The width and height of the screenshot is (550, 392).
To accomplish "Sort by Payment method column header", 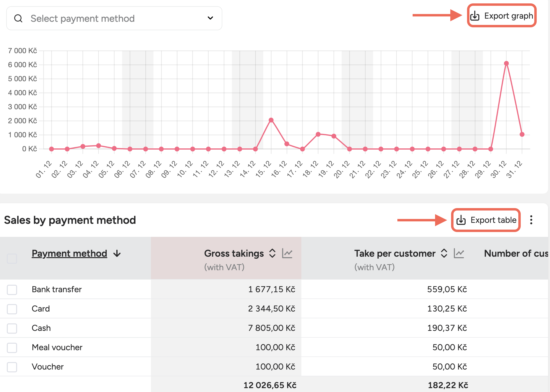I will (69, 254).
